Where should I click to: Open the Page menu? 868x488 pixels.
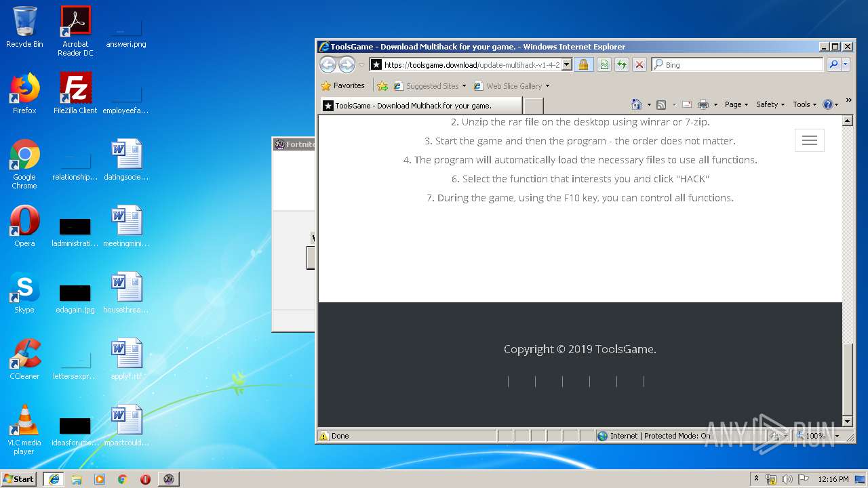pyautogui.click(x=736, y=104)
